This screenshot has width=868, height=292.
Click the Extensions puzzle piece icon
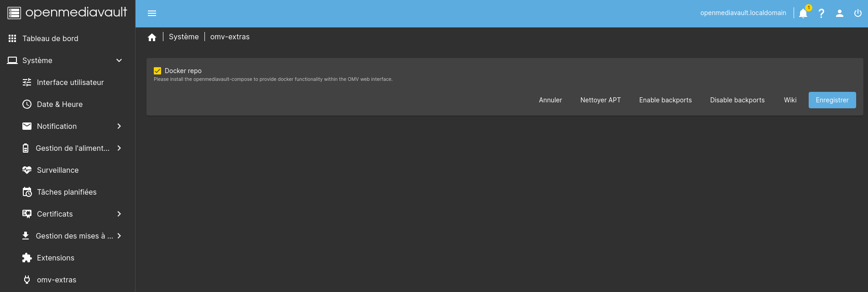point(27,258)
